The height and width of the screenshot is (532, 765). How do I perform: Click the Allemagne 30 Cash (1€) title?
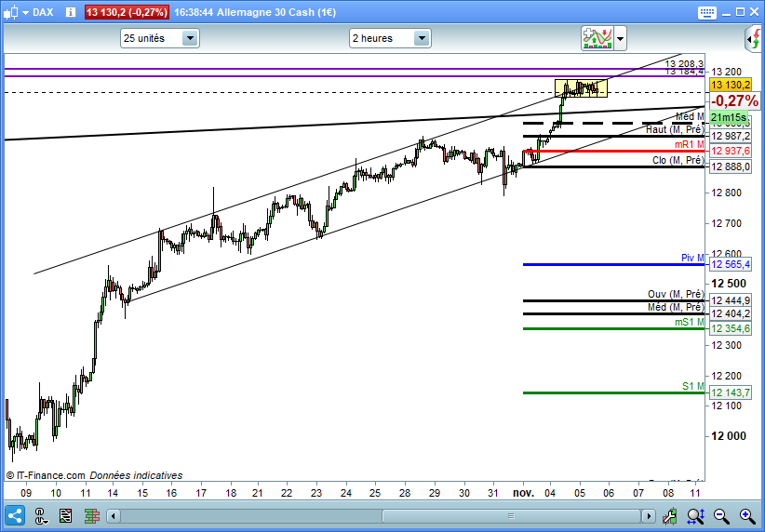(x=276, y=12)
